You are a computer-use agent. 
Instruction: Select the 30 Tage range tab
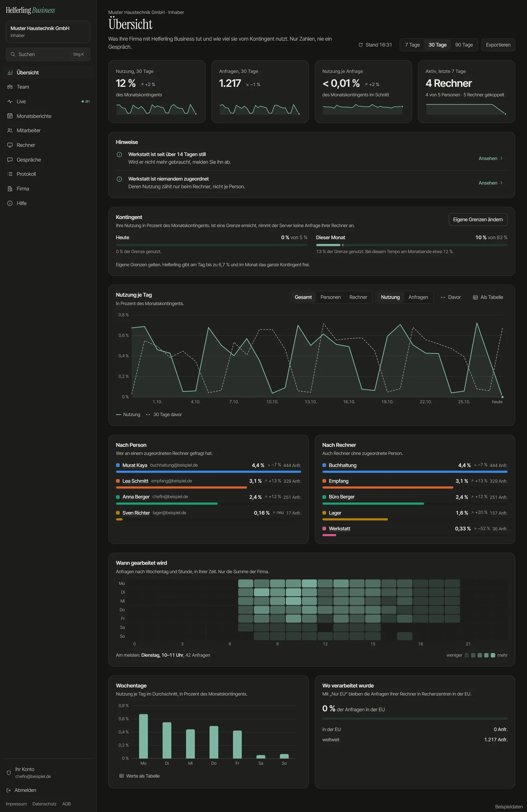click(x=437, y=45)
